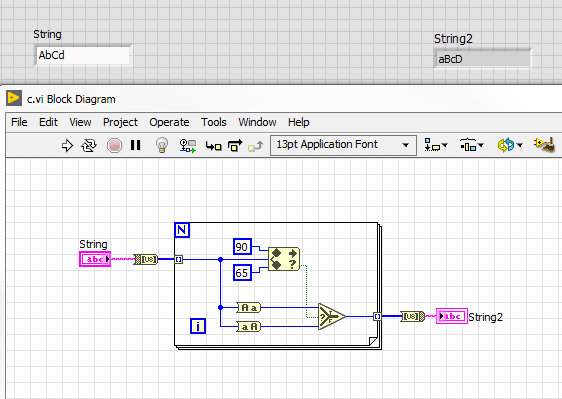Open the View menu
The height and width of the screenshot is (399, 562).
click(80, 122)
